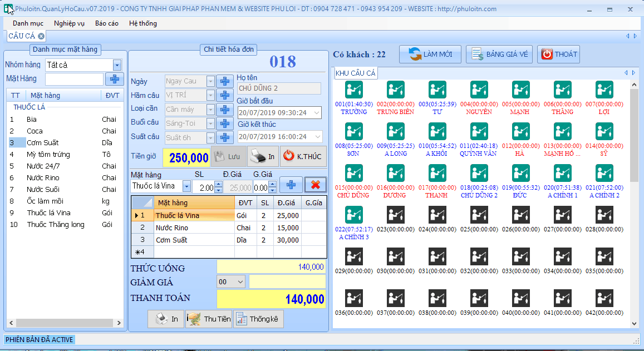This screenshot has width=644, height=351.
Task: Select Nước Rino row in invoice table
Action: 229,228
